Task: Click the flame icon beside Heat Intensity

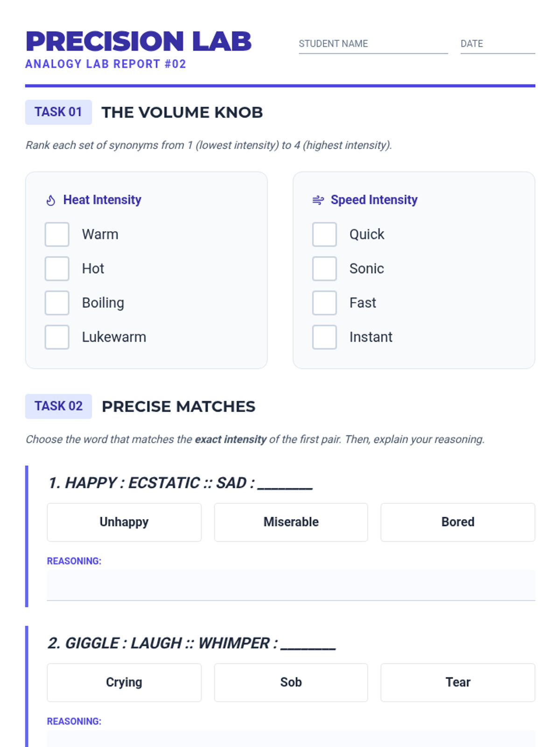Action: click(51, 200)
